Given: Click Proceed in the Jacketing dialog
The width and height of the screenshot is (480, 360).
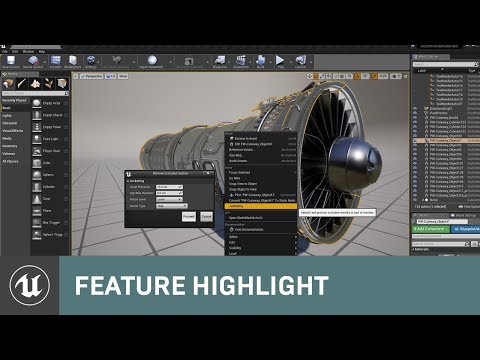Looking at the screenshot, I should (189, 217).
